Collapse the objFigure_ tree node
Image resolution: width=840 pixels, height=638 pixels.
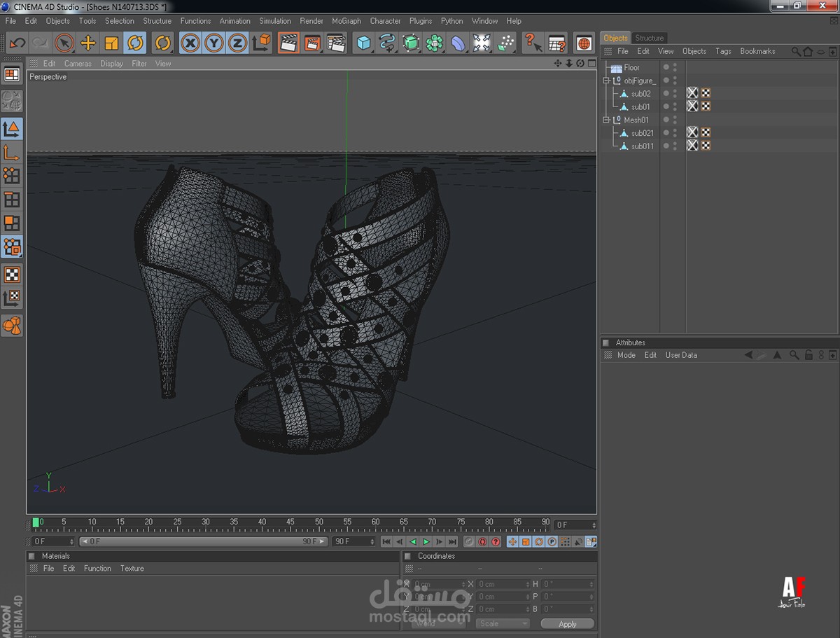[x=607, y=81]
